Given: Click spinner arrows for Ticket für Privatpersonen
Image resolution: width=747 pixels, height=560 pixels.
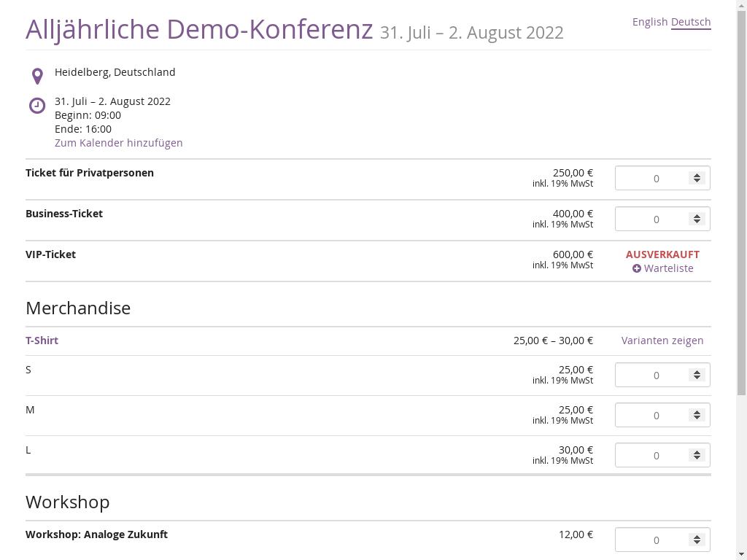Looking at the screenshot, I should (x=697, y=178).
